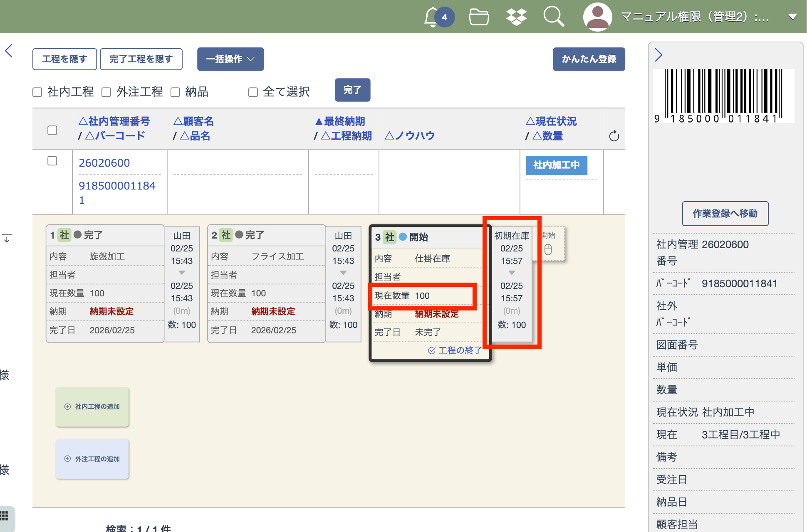Click the Dropbox icon in header
This screenshot has height=532, width=807.
pyautogui.click(x=516, y=17)
